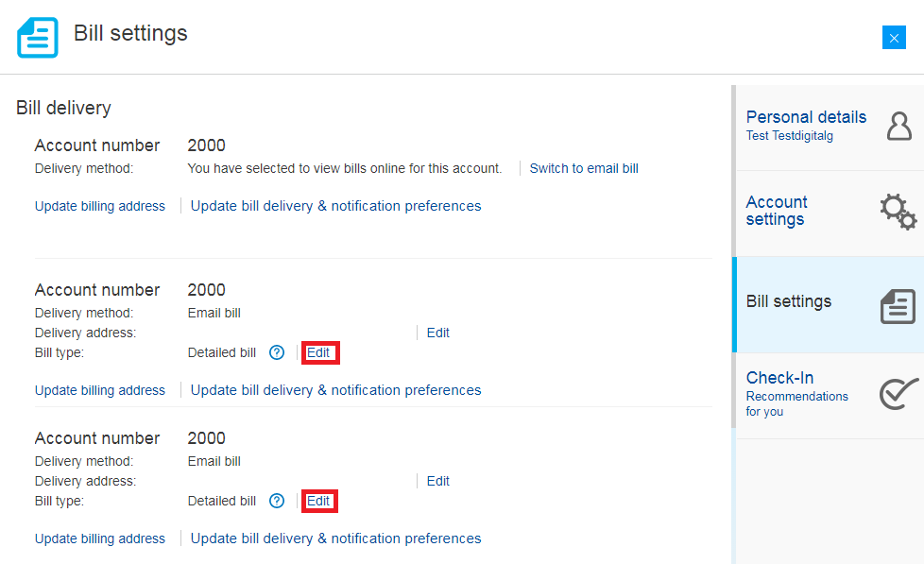924x564 pixels.
Task: Click the Bill settings sidebar document icon
Action: [898, 306]
